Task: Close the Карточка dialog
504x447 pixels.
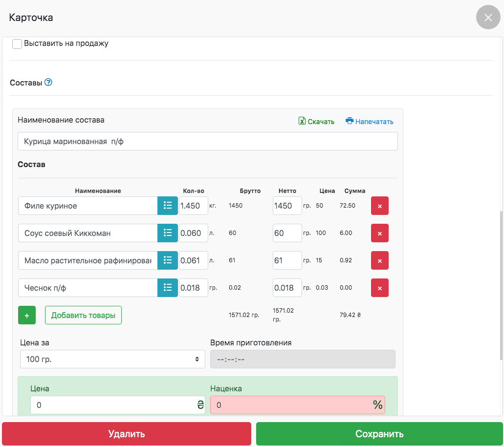Action: tap(488, 18)
